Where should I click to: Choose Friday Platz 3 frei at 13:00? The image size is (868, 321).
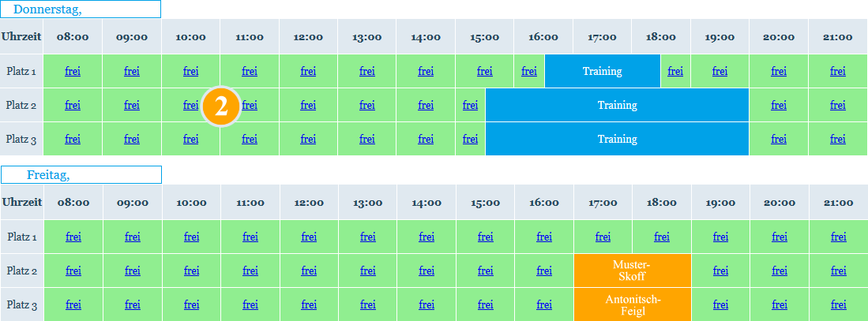pyautogui.click(x=367, y=304)
